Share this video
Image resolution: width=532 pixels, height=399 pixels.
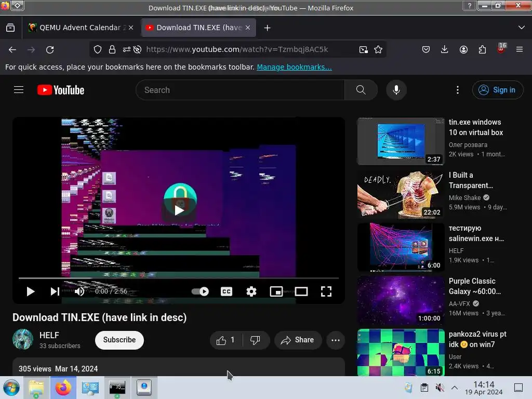pyautogui.click(x=298, y=340)
